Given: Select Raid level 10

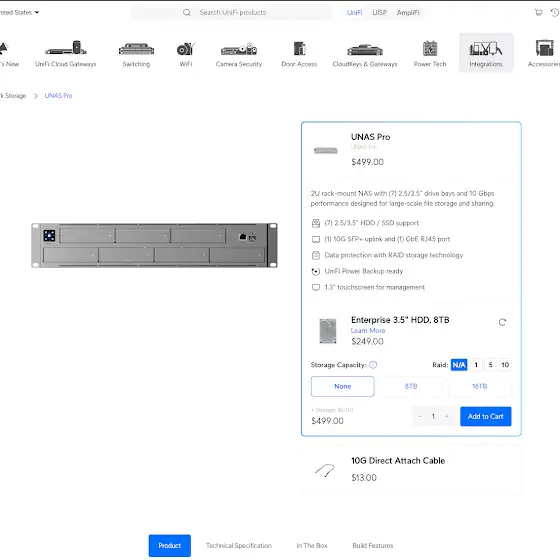Looking at the screenshot, I should 505,365.
